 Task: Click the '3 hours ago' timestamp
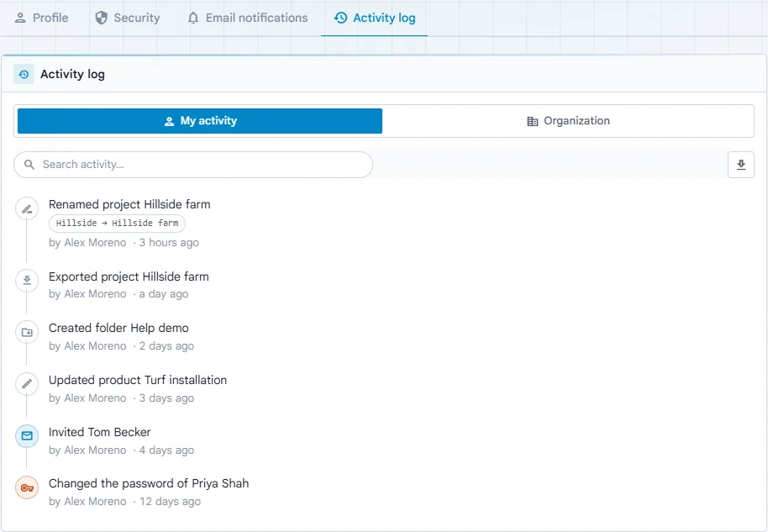tap(169, 243)
